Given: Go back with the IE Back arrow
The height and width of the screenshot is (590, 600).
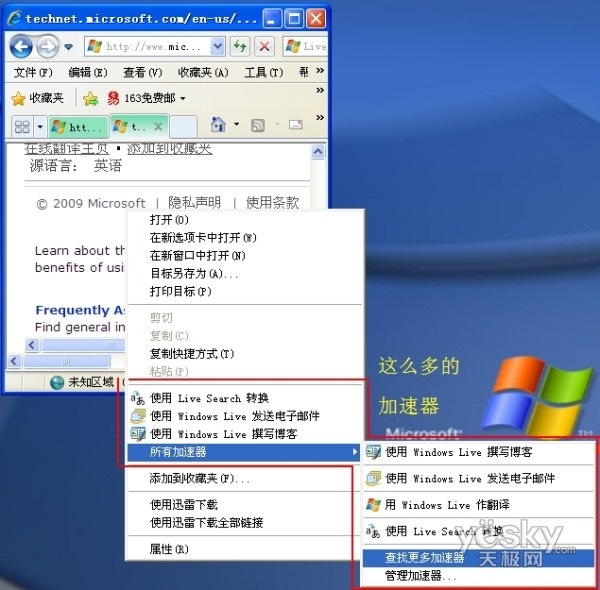Looking at the screenshot, I should (x=21, y=47).
